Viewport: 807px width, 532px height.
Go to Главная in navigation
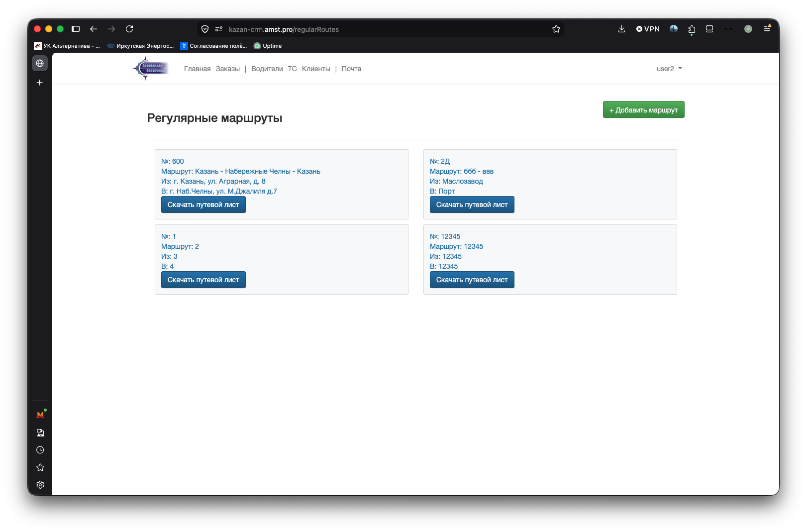(x=197, y=69)
